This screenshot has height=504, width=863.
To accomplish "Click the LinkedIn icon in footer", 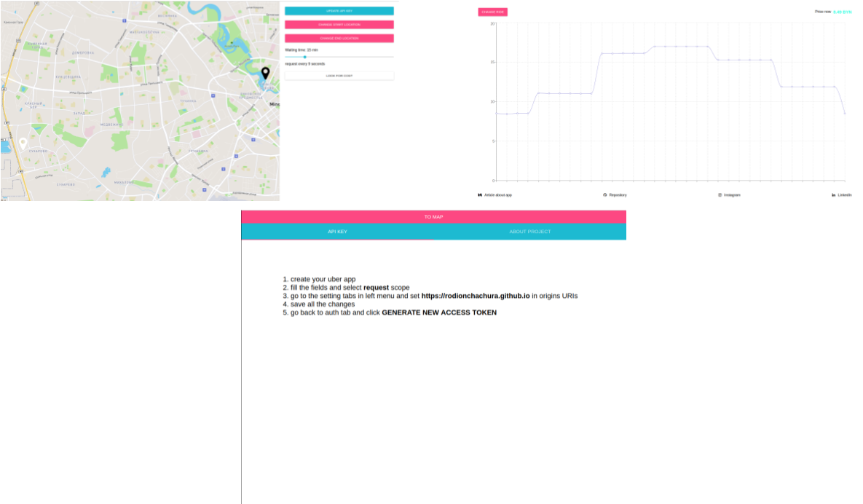I will (x=834, y=194).
